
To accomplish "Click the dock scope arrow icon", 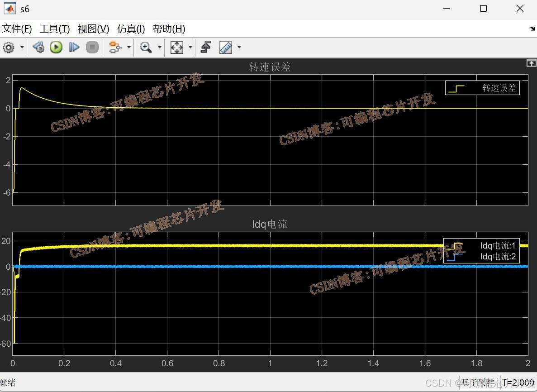I will [x=532, y=29].
